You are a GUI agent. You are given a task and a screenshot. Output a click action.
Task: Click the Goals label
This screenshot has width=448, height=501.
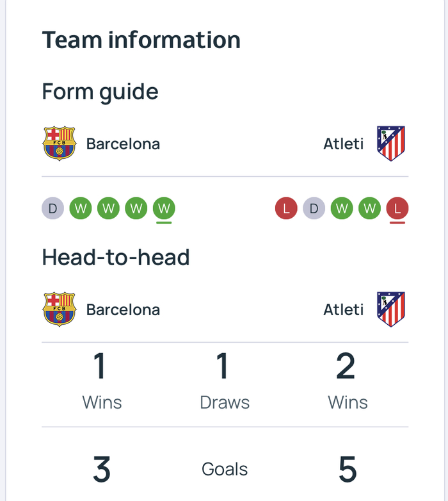pyautogui.click(x=225, y=470)
